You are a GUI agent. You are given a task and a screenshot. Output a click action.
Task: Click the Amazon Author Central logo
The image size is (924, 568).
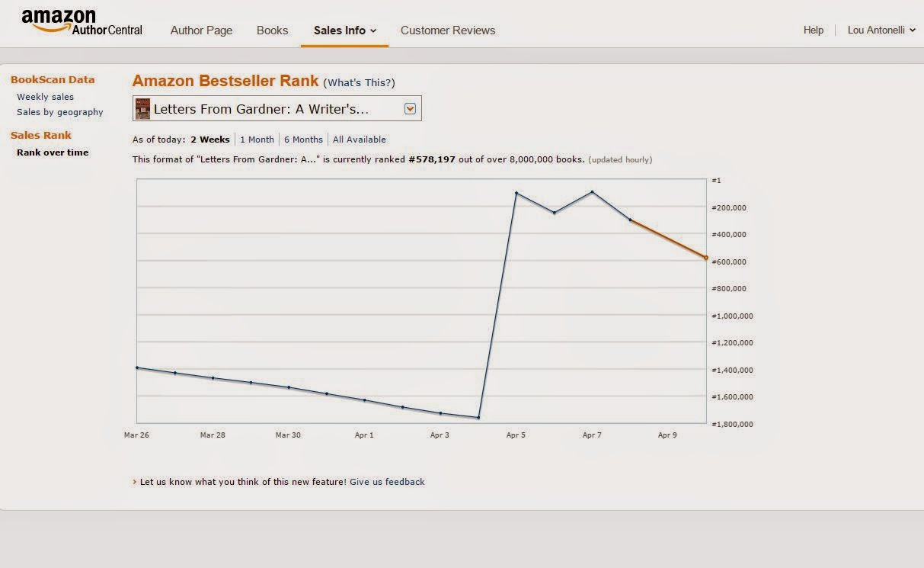pyautogui.click(x=82, y=23)
